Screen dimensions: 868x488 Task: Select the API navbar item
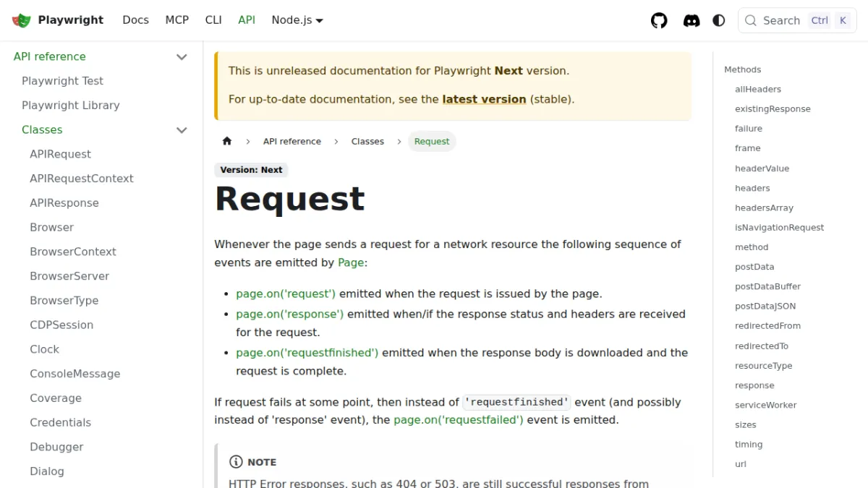[247, 20]
